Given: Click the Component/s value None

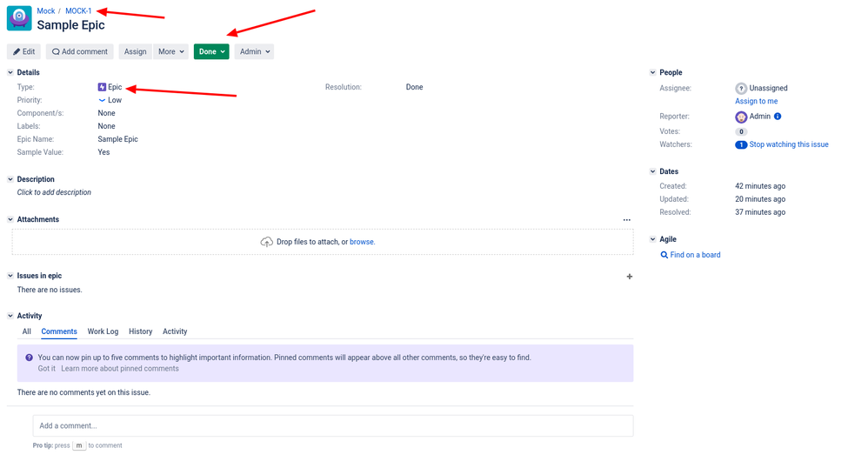Looking at the screenshot, I should pos(107,113).
